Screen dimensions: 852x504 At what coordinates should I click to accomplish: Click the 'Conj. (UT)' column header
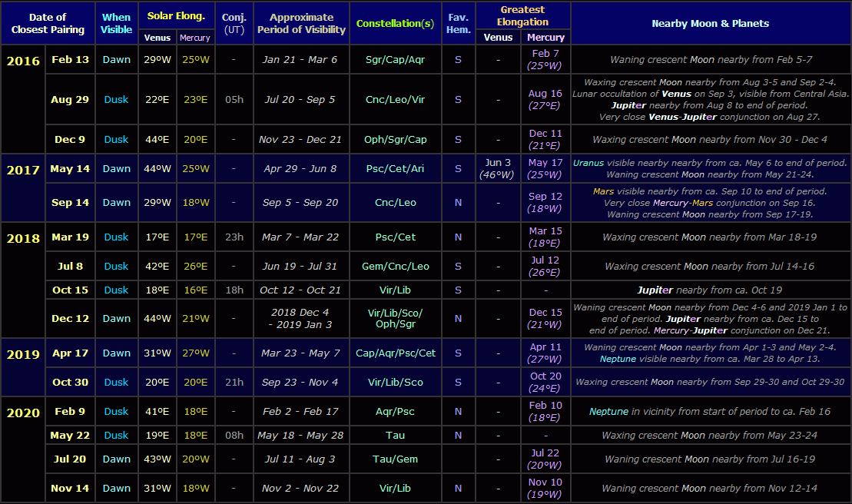pos(234,23)
